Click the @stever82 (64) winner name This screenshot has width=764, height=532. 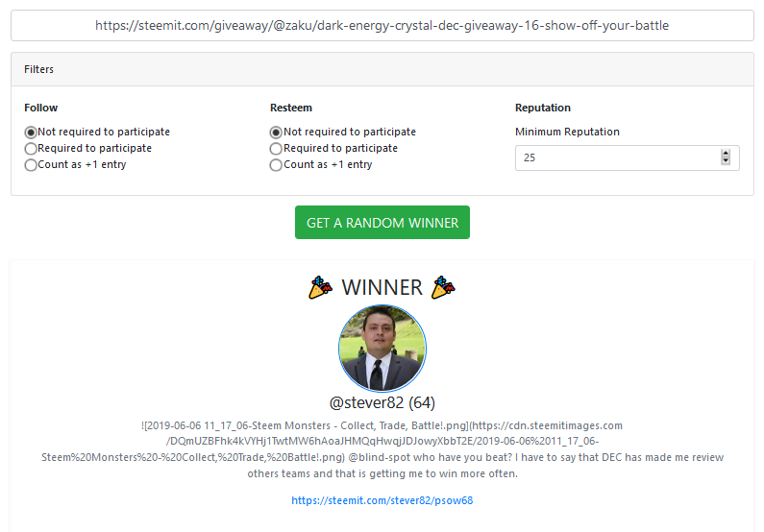click(382, 402)
